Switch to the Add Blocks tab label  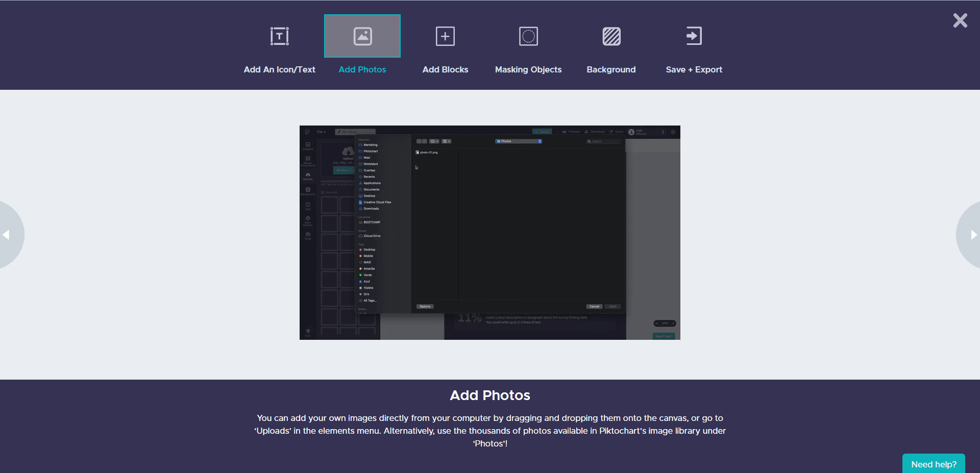445,69
